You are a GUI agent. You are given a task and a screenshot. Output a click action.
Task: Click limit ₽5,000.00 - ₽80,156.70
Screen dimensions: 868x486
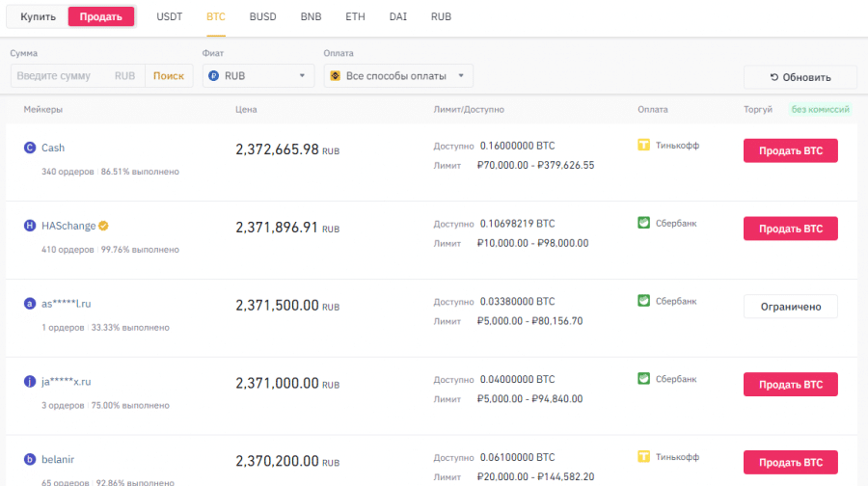529,321
